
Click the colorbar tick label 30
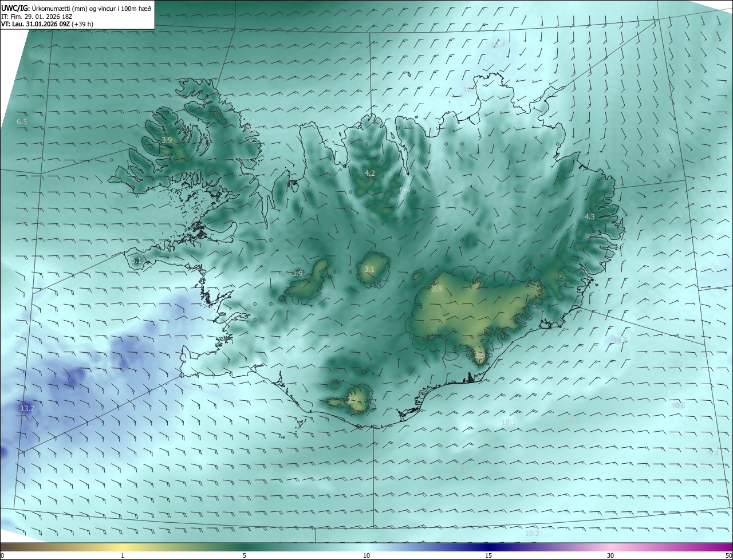[x=610, y=555]
